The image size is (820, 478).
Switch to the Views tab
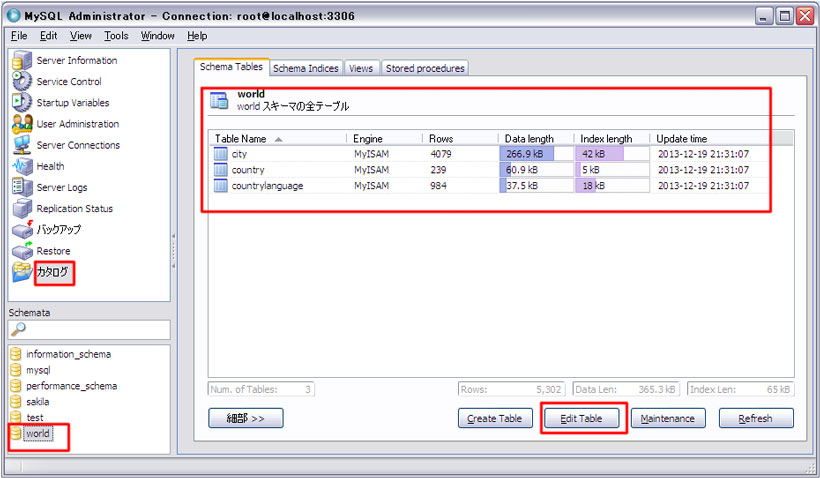(x=361, y=68)
